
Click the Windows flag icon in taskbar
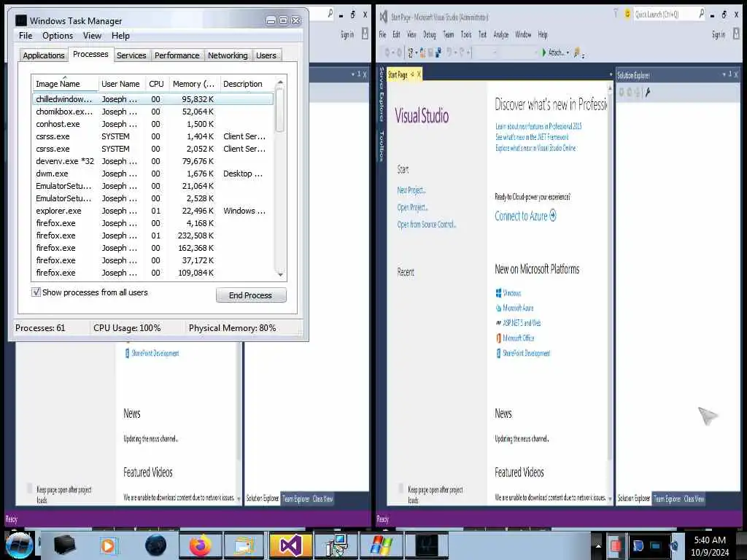(x=382, y=545)
